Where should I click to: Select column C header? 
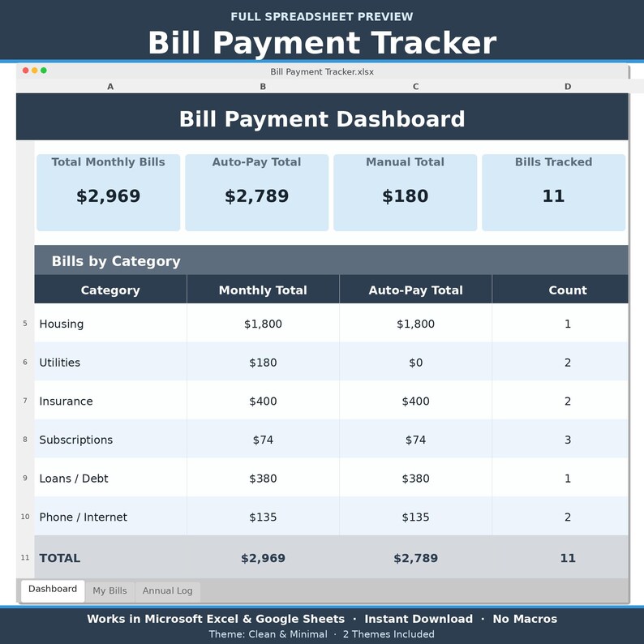(415, 86)
